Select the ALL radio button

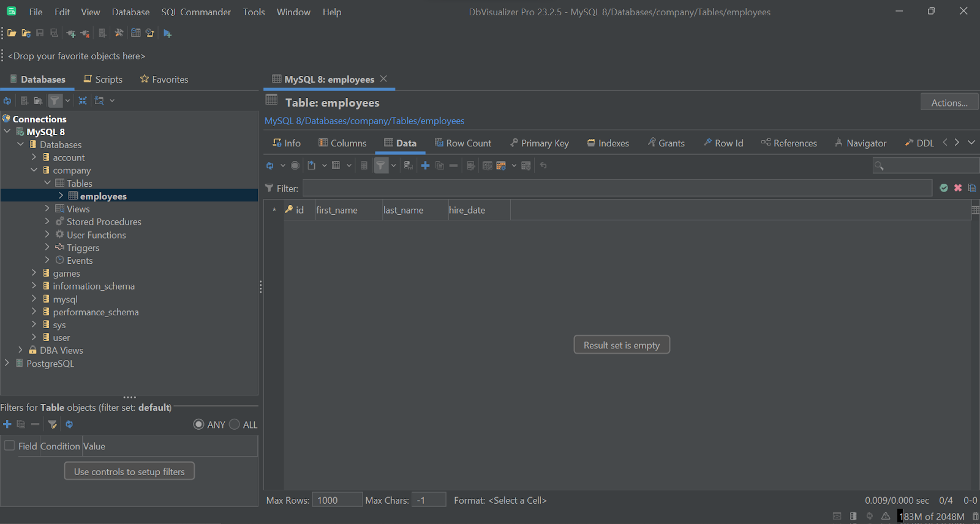(x=234, y=424)
